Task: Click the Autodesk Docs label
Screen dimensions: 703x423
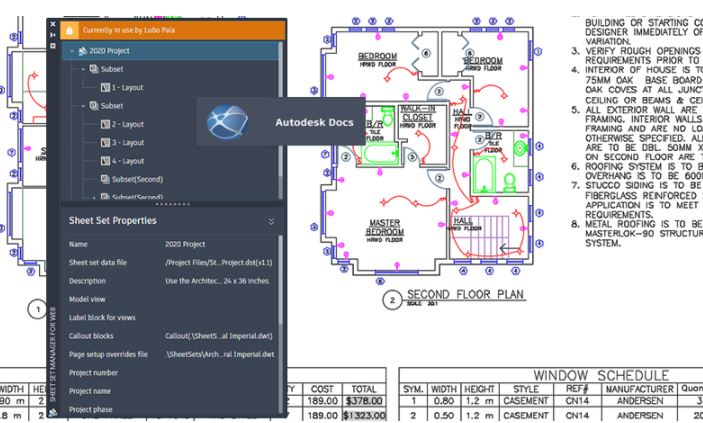Action: click(314, 122)
